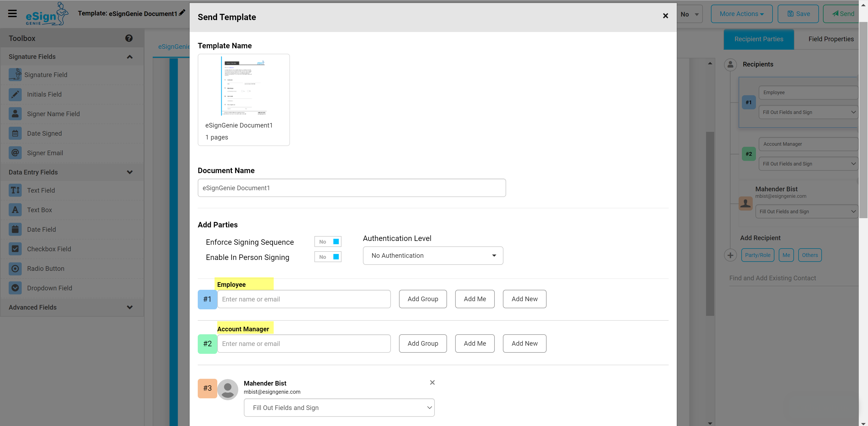Pick the Text Box tool icon
This screenshot has height=426, width=868.
click(15, 210)
